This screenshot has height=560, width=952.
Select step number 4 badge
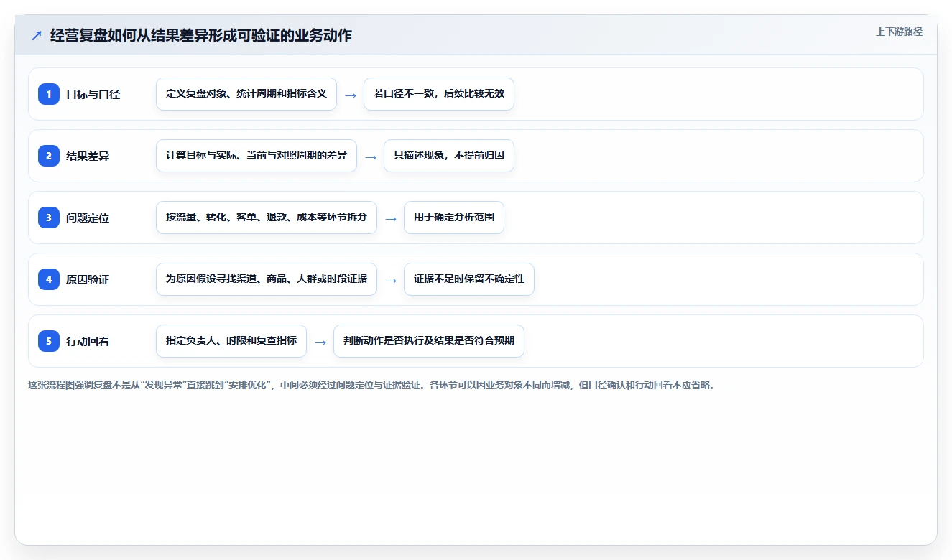tap(49, 279)
